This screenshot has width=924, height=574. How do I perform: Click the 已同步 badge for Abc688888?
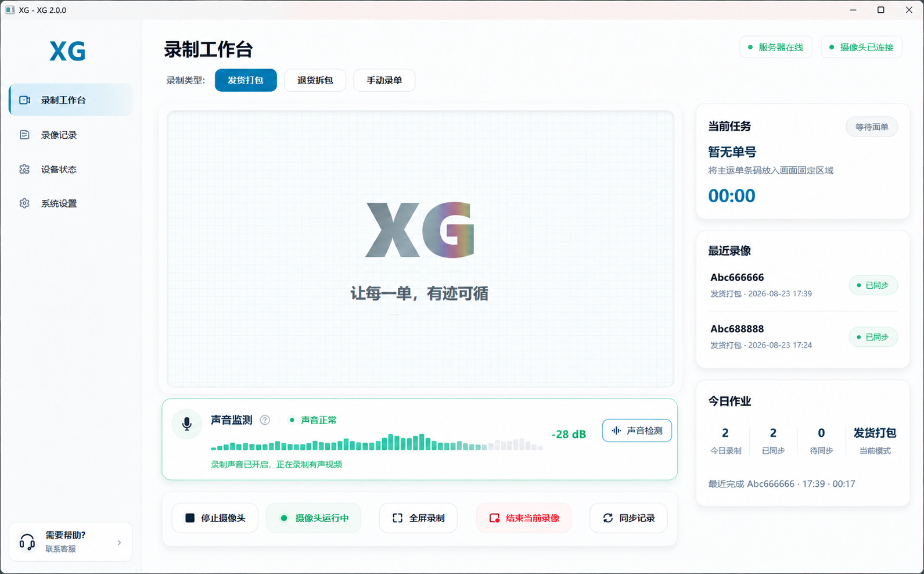pyautogui.click(x=873, y=337)
